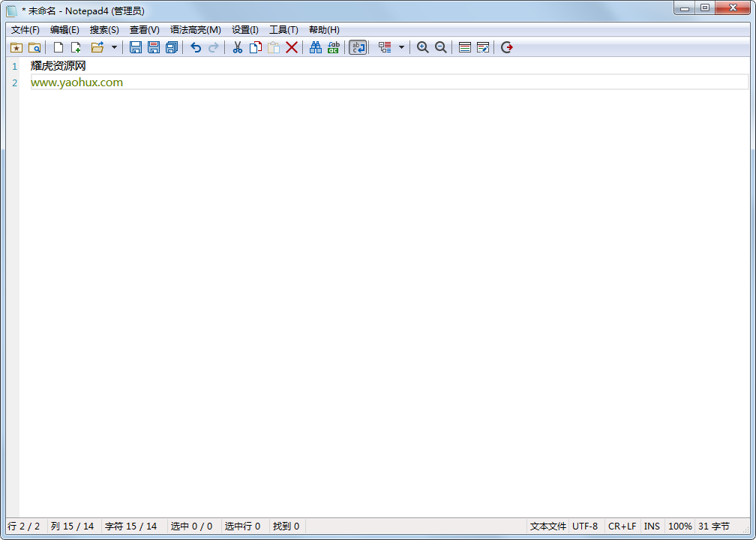Toggle INS insert mode in status bar
Image resolution: width=756 pixels, height=540 pixels.
(652, 526)
